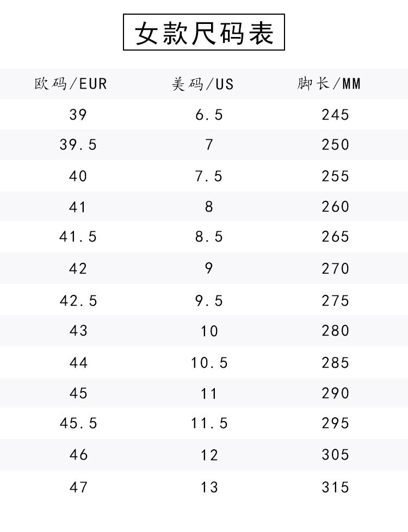The image size is (408, 532).
Task: Click EUR size 45.5 cell
Action: [x=78, y=423]
